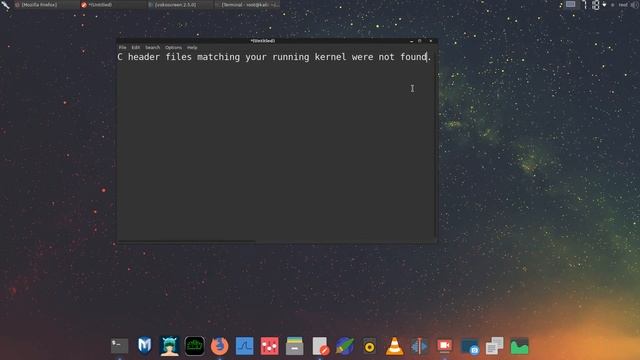This screenshot has height=360, width=640.
Task: Launch the globe with pen dock icon
Action: pos(344,346)
